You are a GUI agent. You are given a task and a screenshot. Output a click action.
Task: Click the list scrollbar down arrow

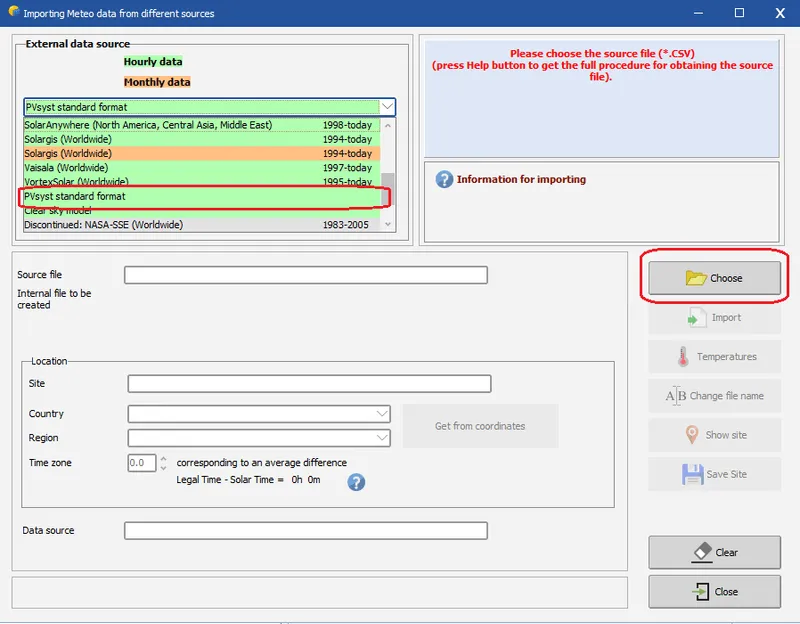(388, 224)
